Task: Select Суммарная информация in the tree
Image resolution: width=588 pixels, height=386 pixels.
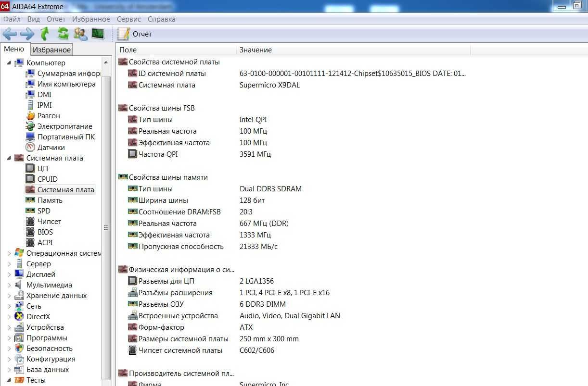Action: click(69, 73)
